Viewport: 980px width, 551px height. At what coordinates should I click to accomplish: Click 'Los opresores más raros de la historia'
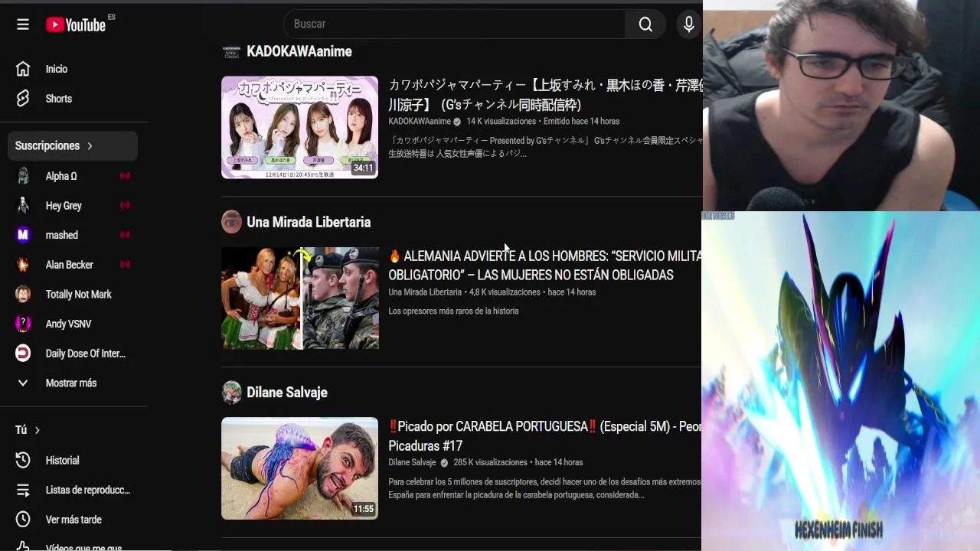453,311
